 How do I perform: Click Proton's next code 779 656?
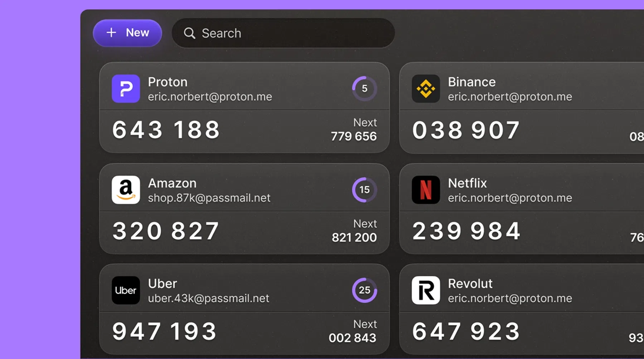(x=354, y=136)
